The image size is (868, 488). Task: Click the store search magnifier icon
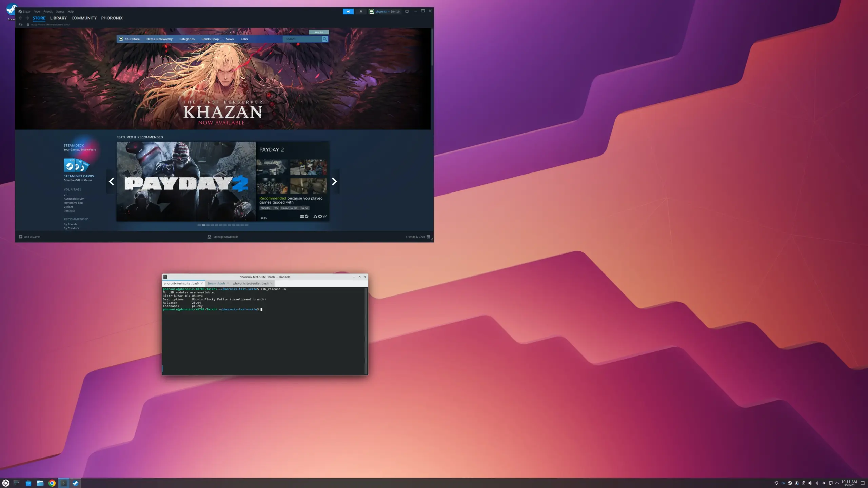pos(325,39)
